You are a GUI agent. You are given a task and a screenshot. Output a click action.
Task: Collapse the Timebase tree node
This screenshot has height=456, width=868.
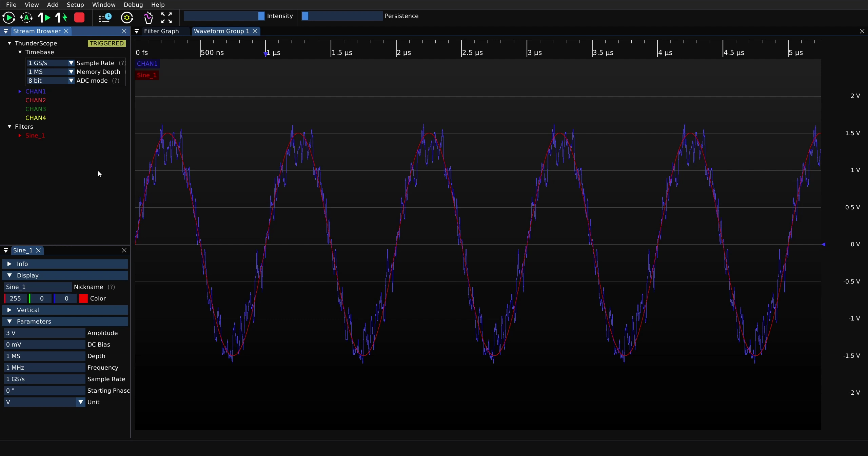[20, 52]
